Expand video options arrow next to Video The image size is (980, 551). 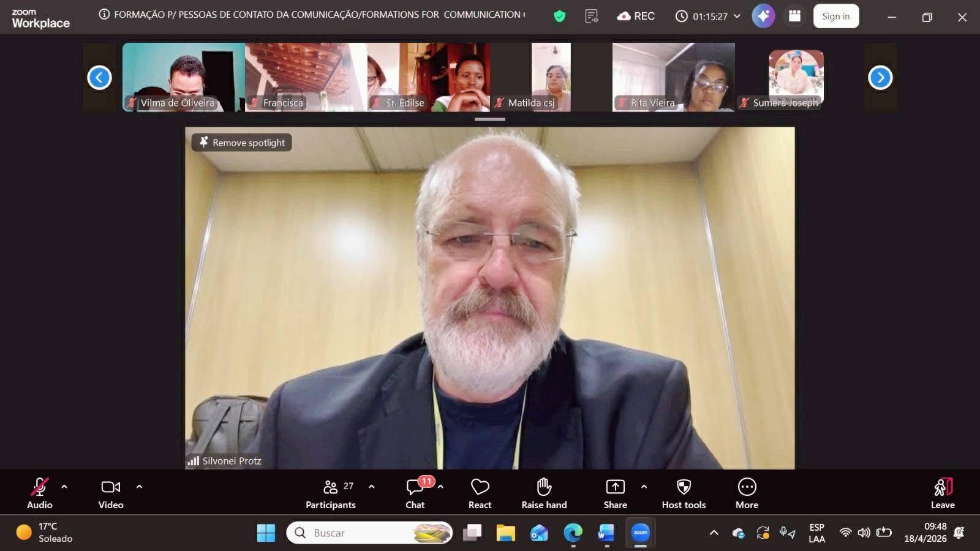tap(139, 487)
